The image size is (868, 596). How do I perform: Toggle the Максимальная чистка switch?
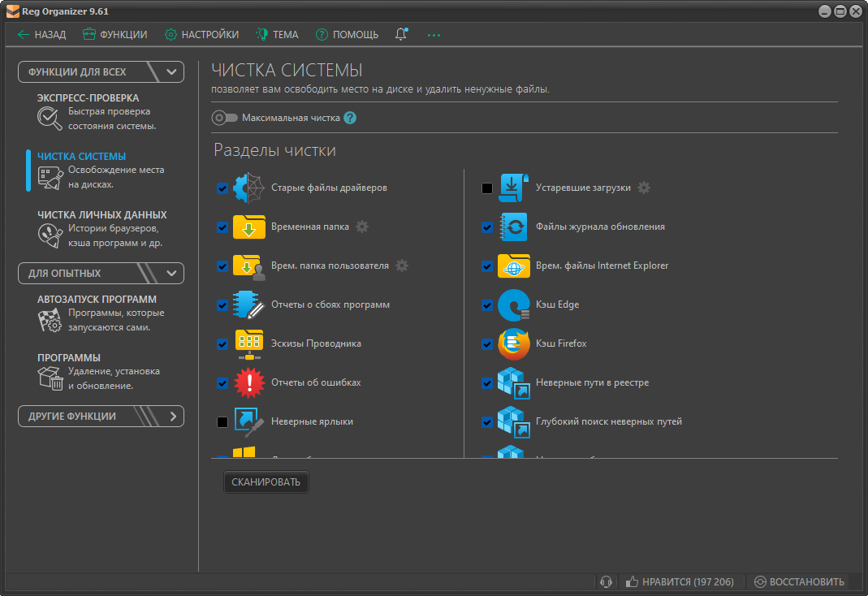225,118
